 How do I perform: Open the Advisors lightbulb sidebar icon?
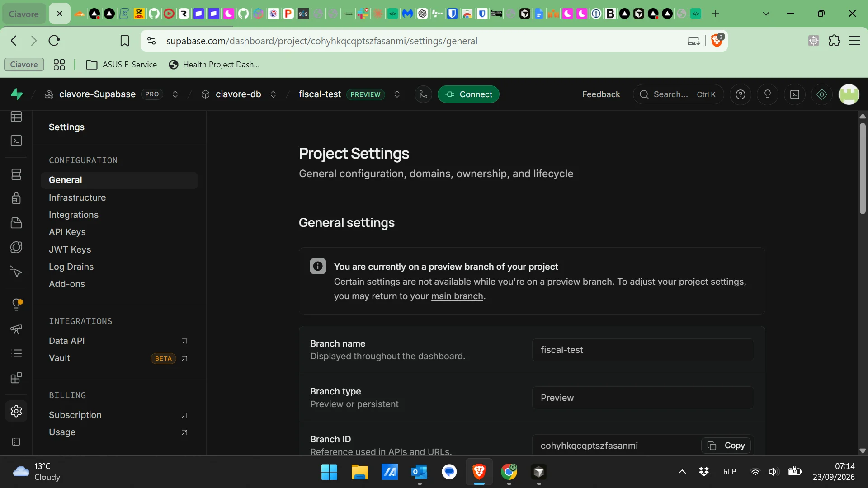pyautogui.click(x=16, y=305)
